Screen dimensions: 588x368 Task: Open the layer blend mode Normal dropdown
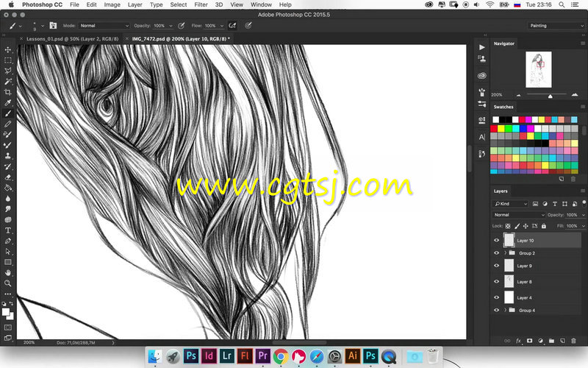519,215
